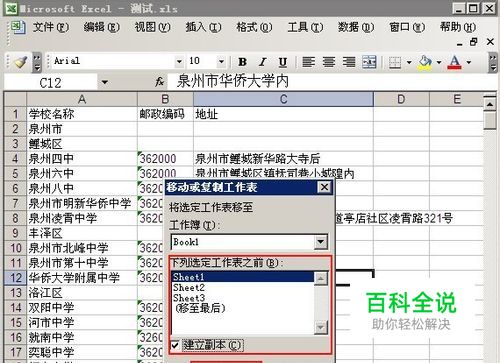Select Sheet1 in the sheet list
Viewport: 500px width, 363px height.
click(243, 277)
